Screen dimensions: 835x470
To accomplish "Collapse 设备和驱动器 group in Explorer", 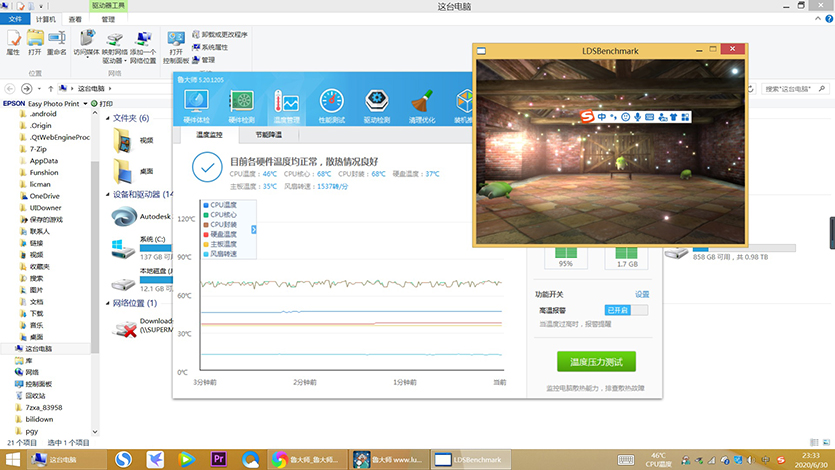I will click(x=108, y=195).
